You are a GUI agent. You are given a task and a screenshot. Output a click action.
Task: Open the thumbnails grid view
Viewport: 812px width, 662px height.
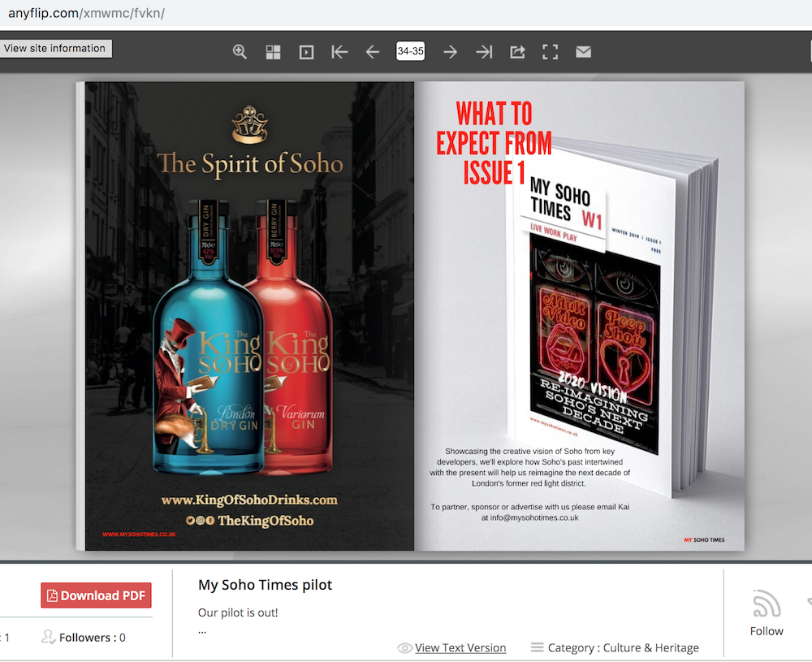(273, 52)
